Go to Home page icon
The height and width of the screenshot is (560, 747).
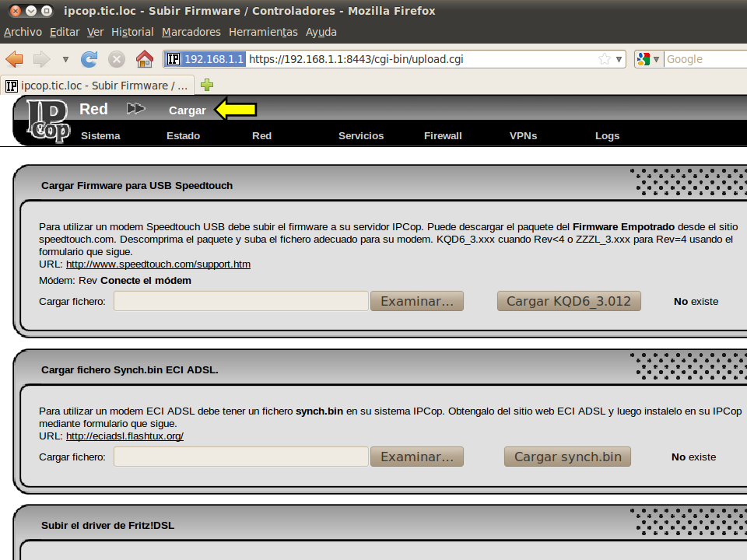click(x=144, y=59)
